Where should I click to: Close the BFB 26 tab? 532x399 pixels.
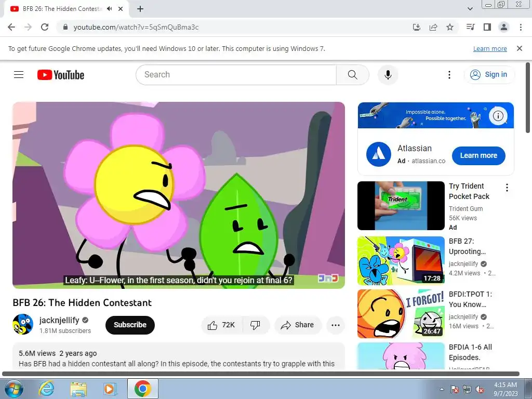121,9
